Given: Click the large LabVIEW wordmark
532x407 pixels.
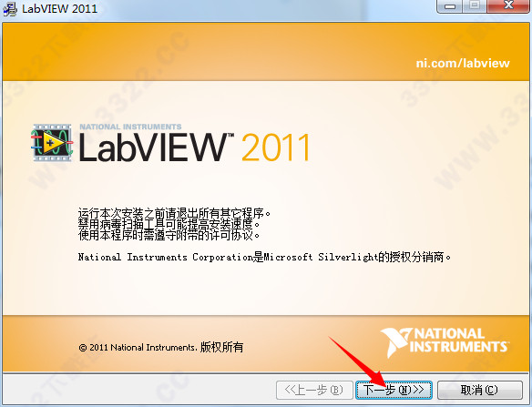Looking at the screenshot, I should [156, 147].
